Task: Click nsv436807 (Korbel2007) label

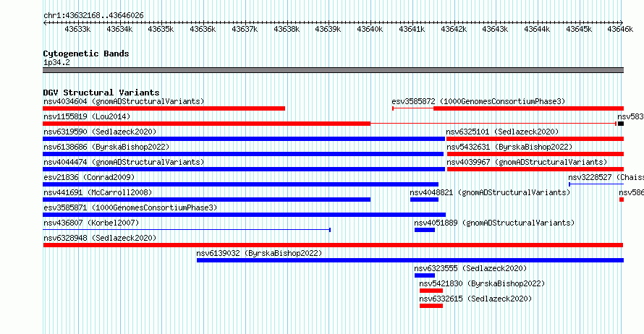Action: click(91, 223)
